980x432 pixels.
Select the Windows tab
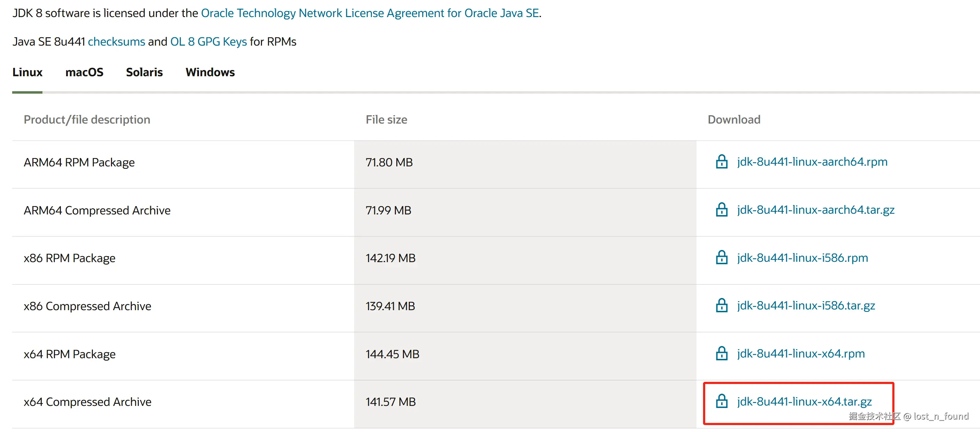210,72
